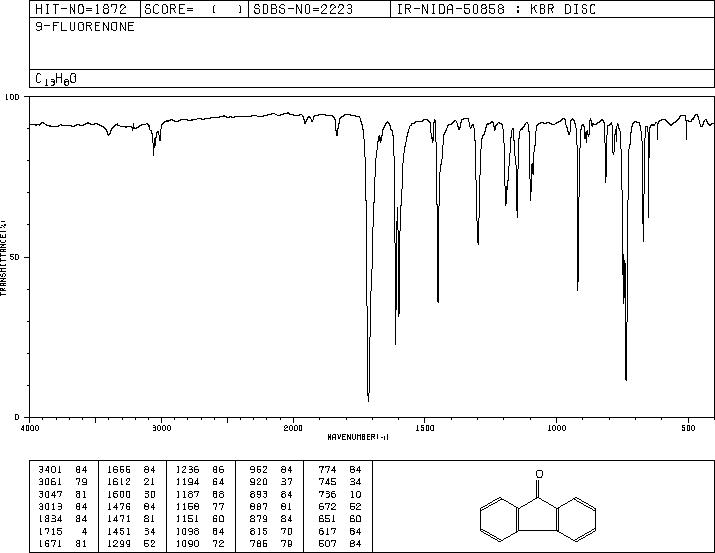Click the WAVENUMBER axis title
The height and width of the screenshot is (553, 715).
point(358,437)
